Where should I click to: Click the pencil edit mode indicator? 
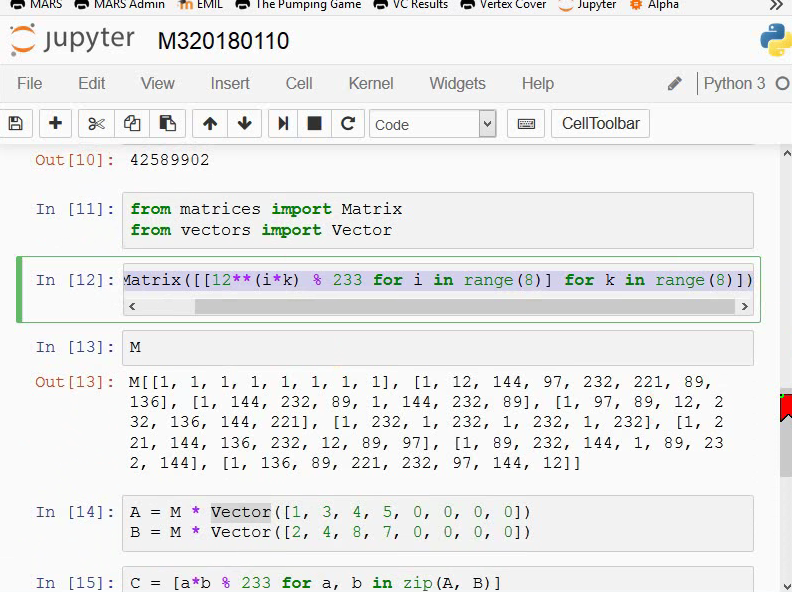[675, 83]
